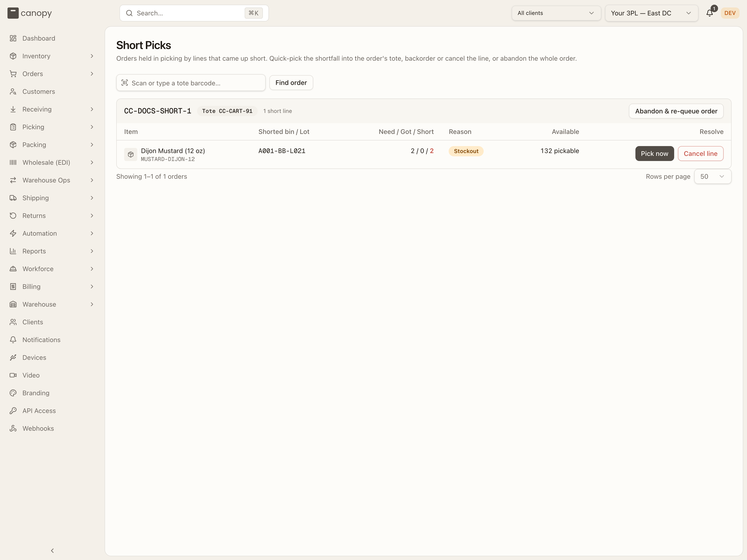This screenshot has width=747, height=560.
Task: Click the Find order button
Action: tap(291, 83)
